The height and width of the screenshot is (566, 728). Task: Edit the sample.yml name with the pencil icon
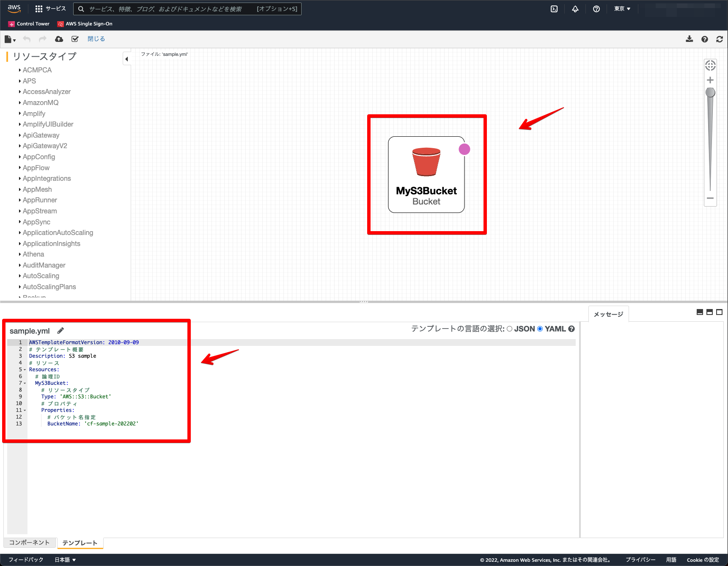click(60, 331)
